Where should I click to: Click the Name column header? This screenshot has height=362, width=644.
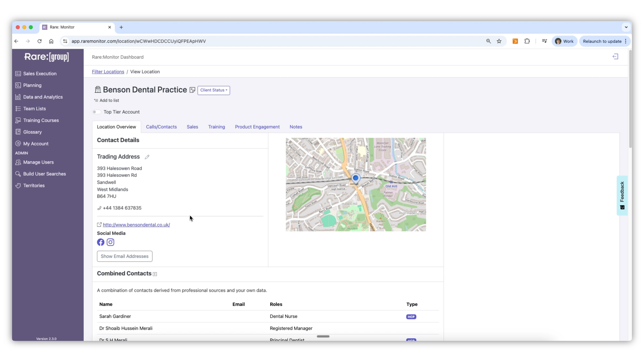pos(106,304)
